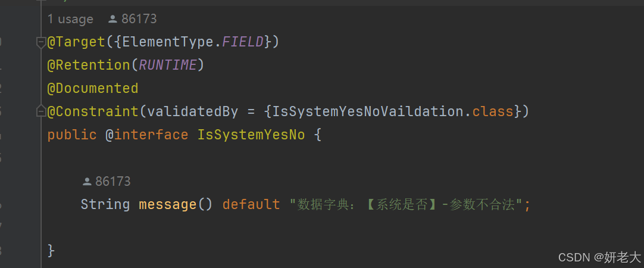
Task: Click the message() method name
Action: [168, 204]
